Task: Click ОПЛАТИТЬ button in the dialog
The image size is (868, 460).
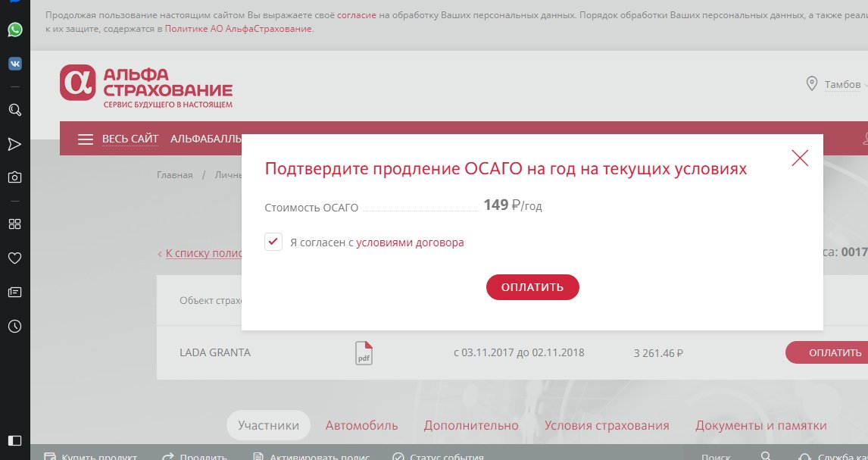Action: 532,287
